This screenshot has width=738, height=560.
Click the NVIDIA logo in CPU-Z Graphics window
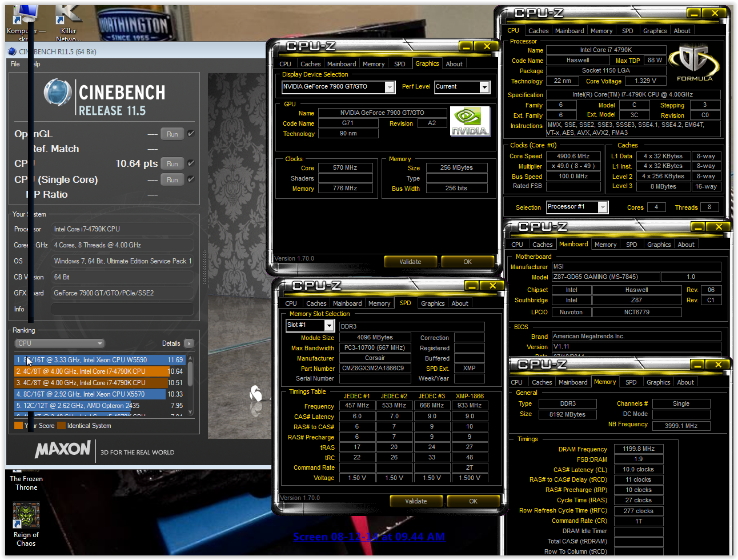[470, 121]
